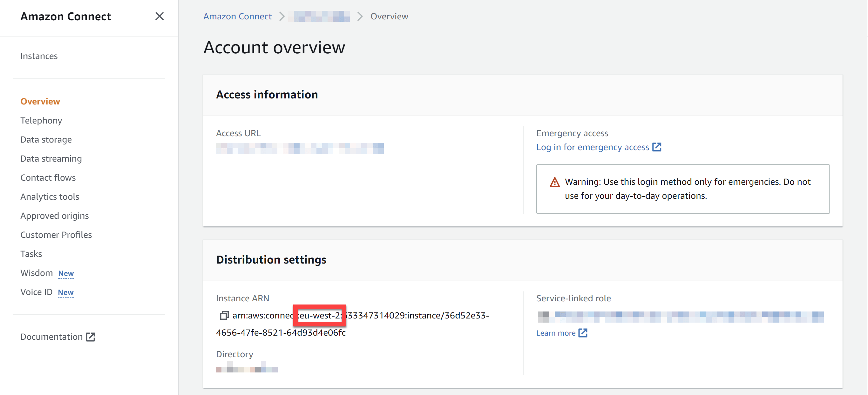Click Log in for emergency access
Image resolution: width=868 pixels, height=395 pixels.
[593, 147]
